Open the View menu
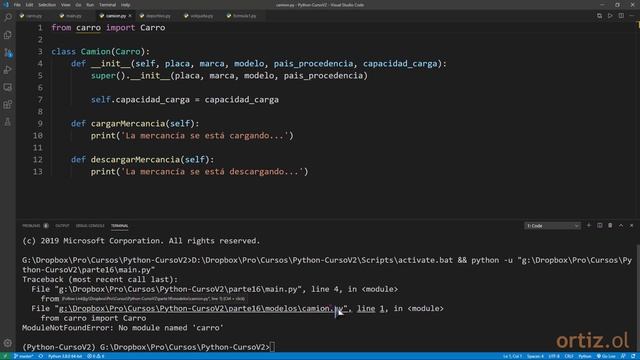 [x=65, y=5]
